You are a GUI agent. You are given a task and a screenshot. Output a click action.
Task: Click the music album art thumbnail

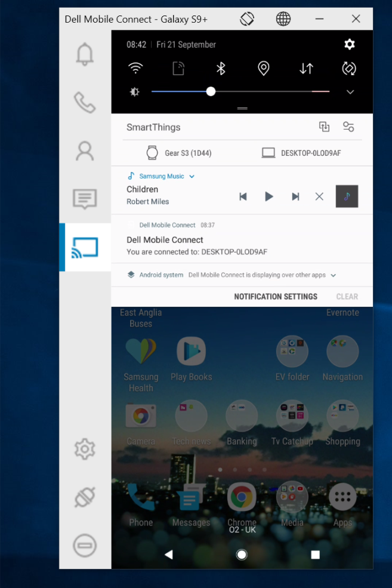point(347,196)
